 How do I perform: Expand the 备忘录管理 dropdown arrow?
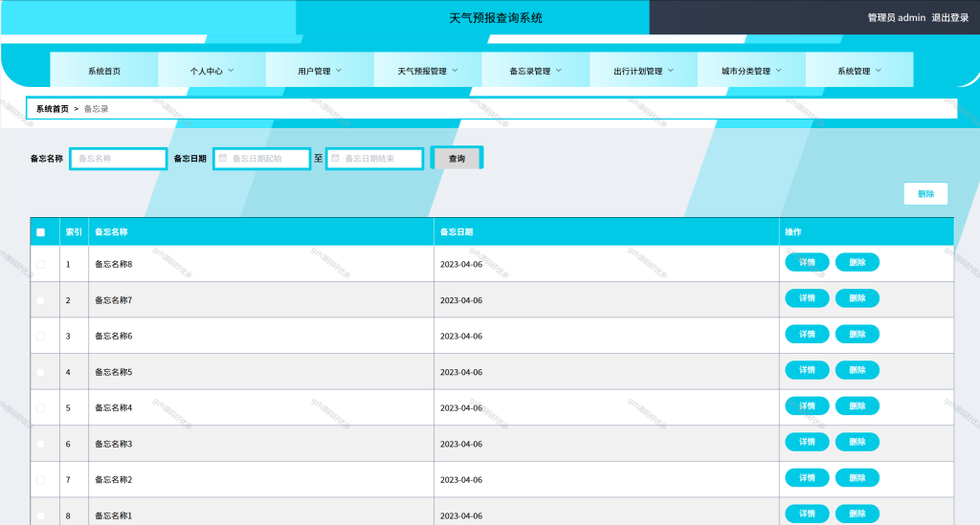click(x=559, y=71)
